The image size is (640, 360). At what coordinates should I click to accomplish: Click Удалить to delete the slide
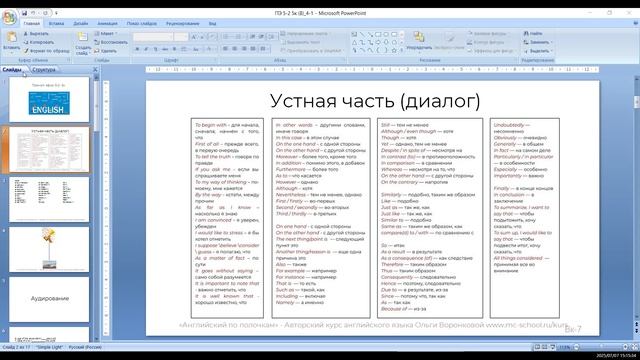click(106, 51)
